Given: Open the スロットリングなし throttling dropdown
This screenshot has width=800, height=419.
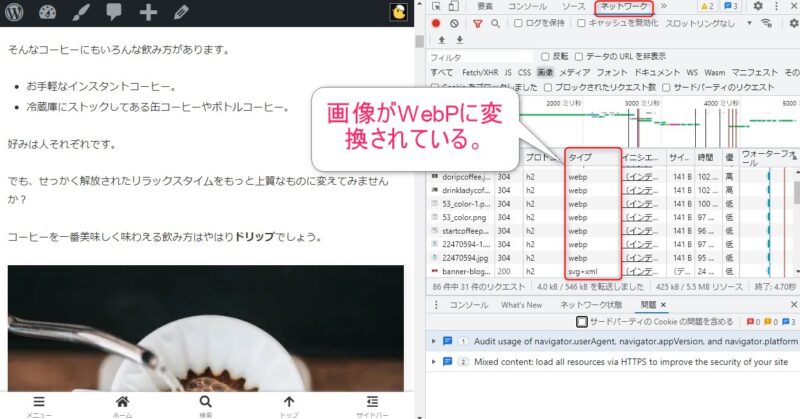Looking at the screenshot, I should pos(708,23).
